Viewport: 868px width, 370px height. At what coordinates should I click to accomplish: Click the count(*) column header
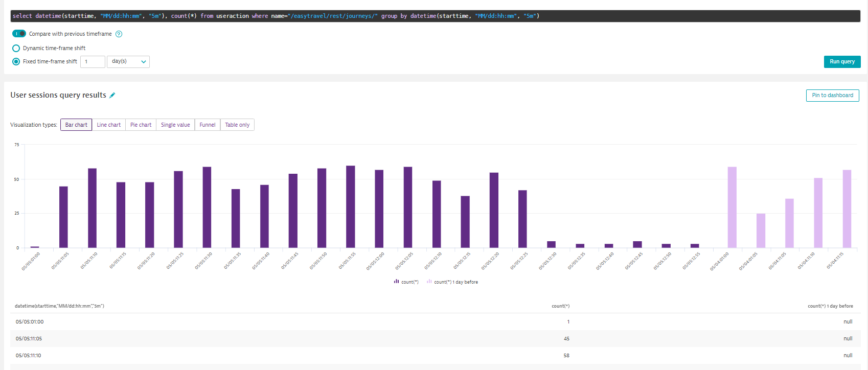[x=560, y=306]
